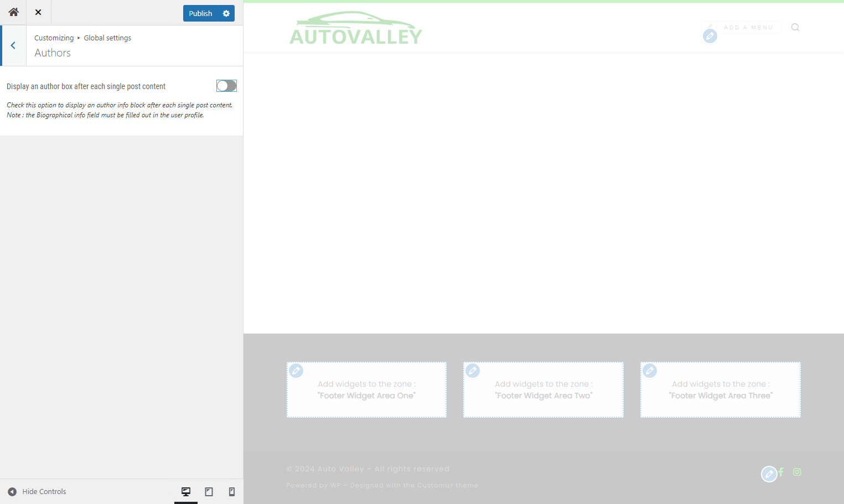Select the Footer Widget Area One box
The width and height of the screenshot is (844, 504).
366,389
